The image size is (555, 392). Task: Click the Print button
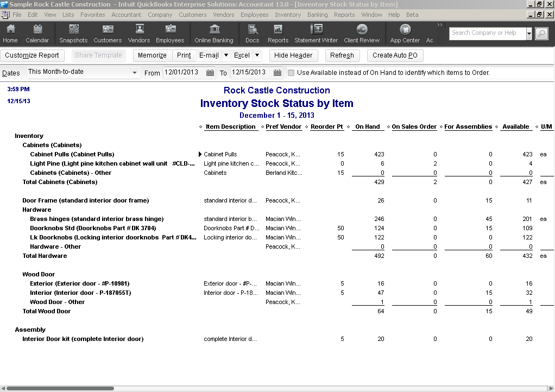point(184,55)
